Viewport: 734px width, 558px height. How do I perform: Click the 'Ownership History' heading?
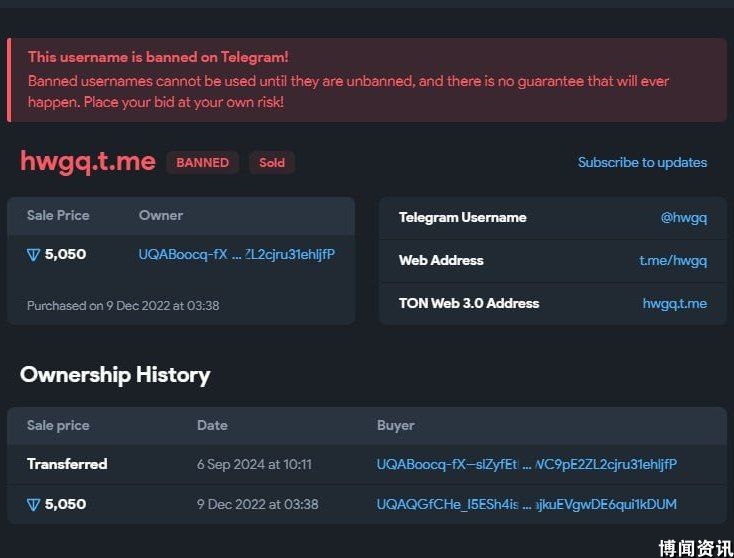tap(115, 375)
